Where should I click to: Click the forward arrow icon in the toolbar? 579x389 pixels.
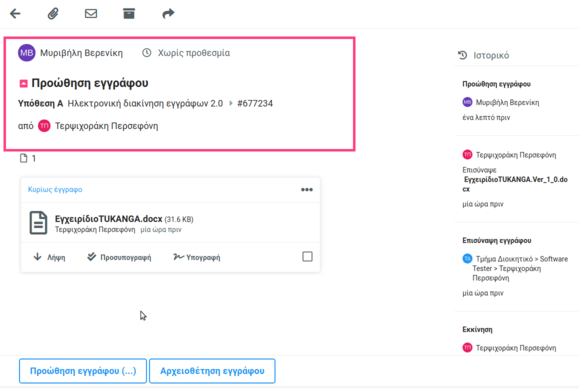point(168,14)
